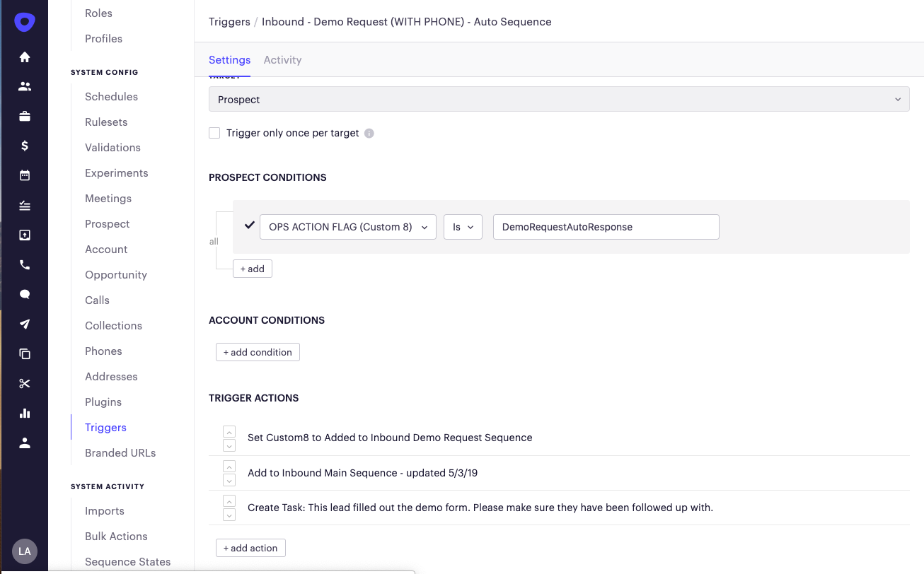Click the Triggers breadcrumb link
924x574 pixels.
coord(229,21)
